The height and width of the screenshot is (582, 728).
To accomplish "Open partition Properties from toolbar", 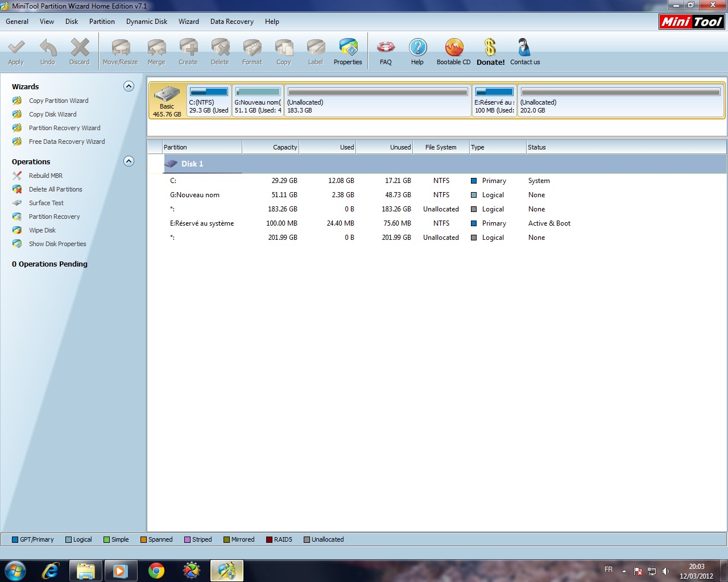I will pyautogui.click(x=348, y=52).
